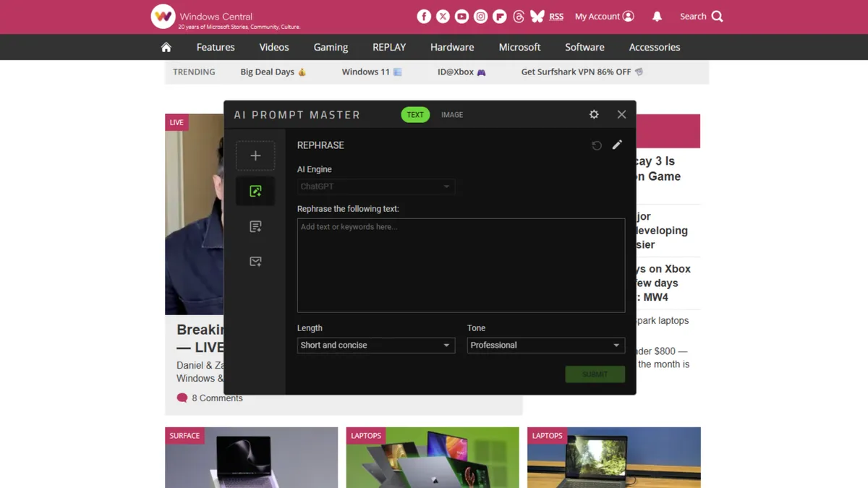Open the Tone dropdown
The image size is (868, 488).
(x=546, y=345)
